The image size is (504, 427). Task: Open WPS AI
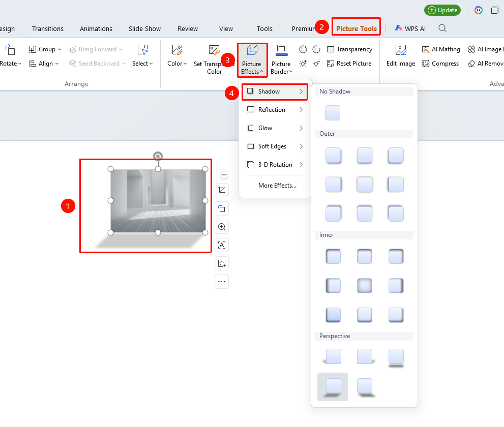[410, 28]
